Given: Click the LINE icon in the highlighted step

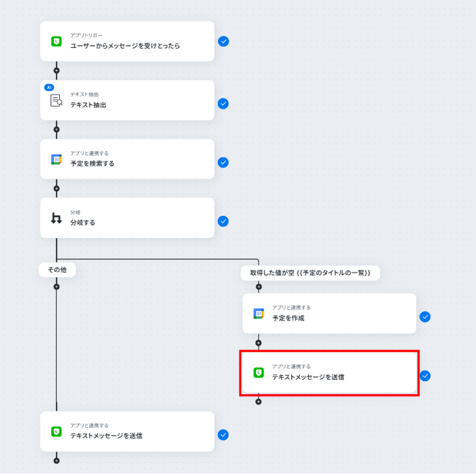Looking at the screenshot, I should pos(258,372).
